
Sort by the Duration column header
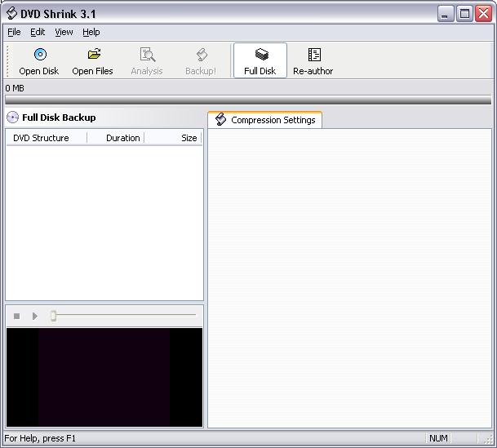[116, 138]
